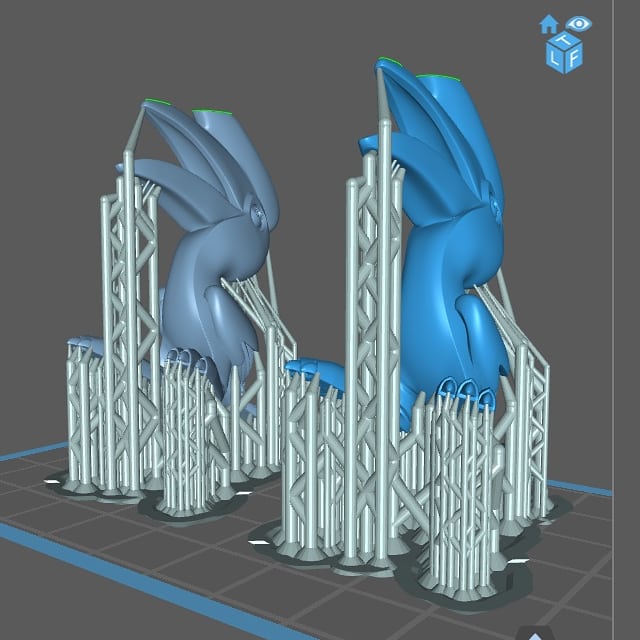The image size is (640, 640).
Task: Switch to top view via cube T face
Action: pyautogui.click(x=564, y=40)
